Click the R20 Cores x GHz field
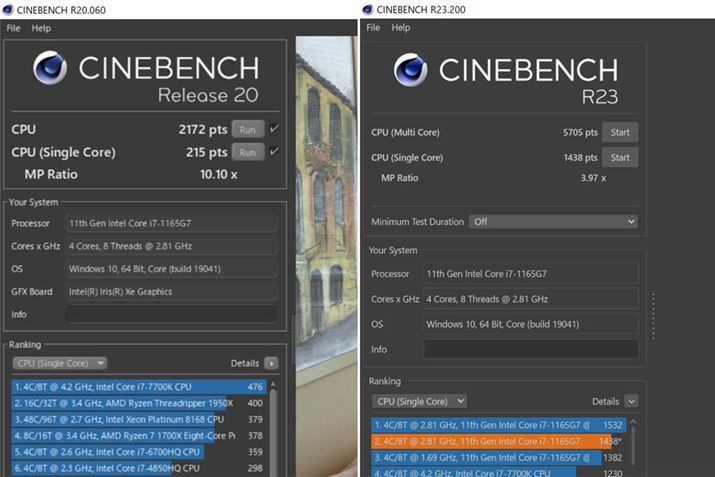The image size is (715, 477). point(171,246)
